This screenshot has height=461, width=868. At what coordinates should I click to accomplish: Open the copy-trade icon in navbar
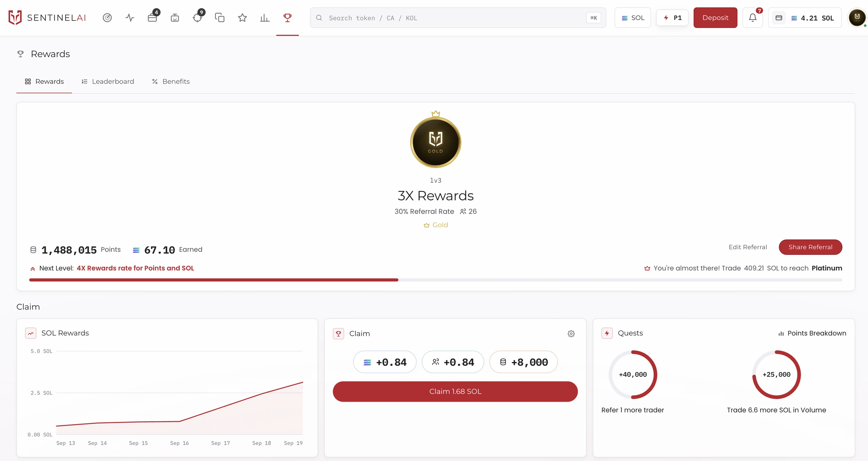click(x=220, y=17)
